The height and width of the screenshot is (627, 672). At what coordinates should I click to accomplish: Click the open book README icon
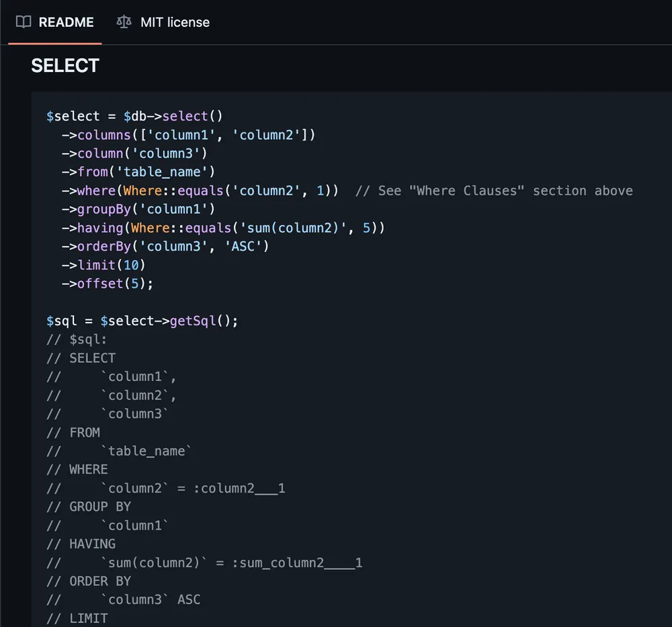point(23,22)
